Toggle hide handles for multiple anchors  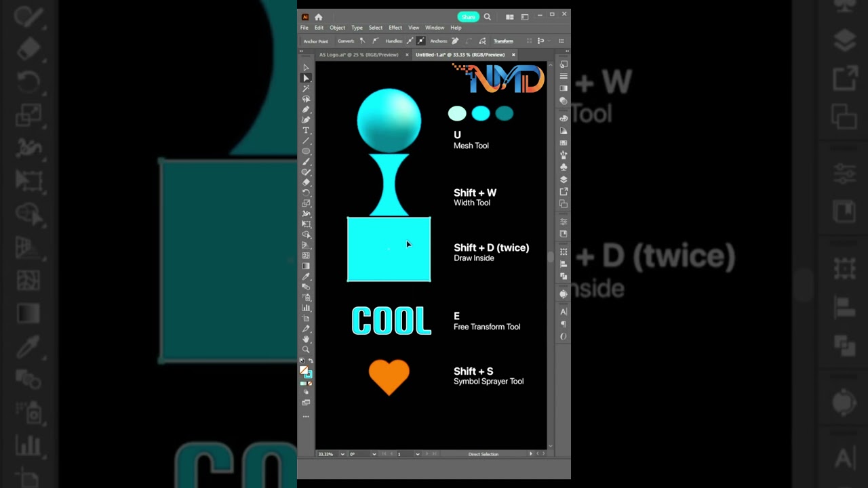(421, 41)
